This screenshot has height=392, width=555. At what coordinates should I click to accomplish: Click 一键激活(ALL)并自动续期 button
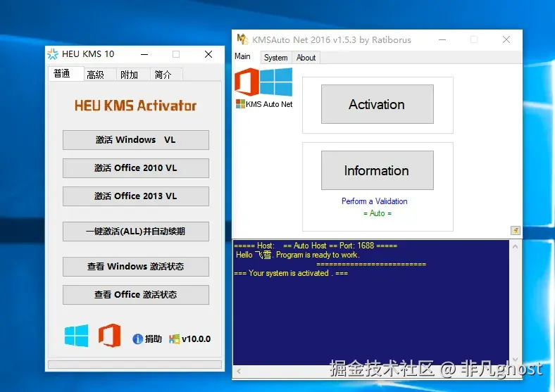click(x=136, y=232)
